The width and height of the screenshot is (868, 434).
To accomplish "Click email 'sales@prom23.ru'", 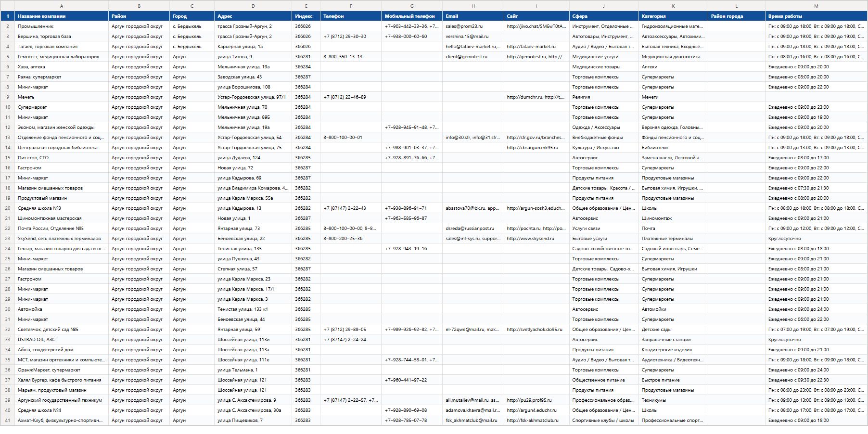I will click(x=473, y=26).
